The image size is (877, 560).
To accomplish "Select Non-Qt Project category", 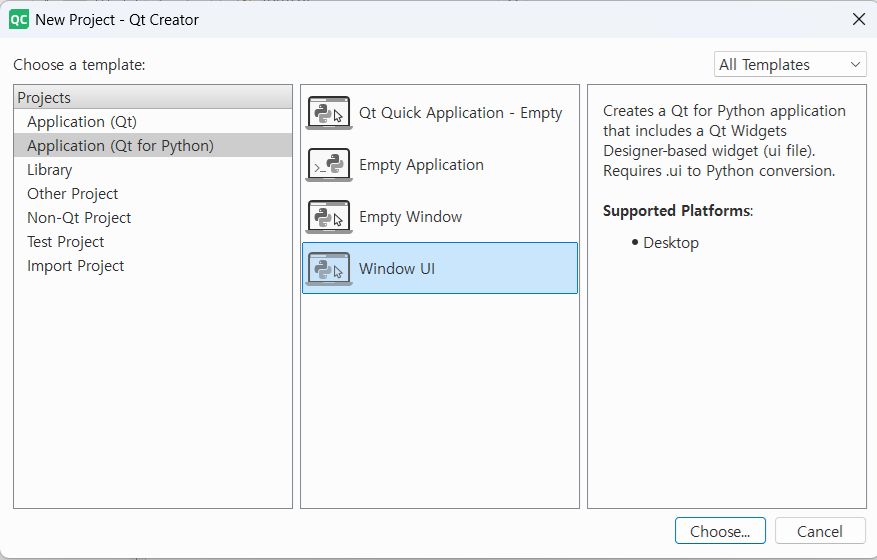I will tap(153, 218).
